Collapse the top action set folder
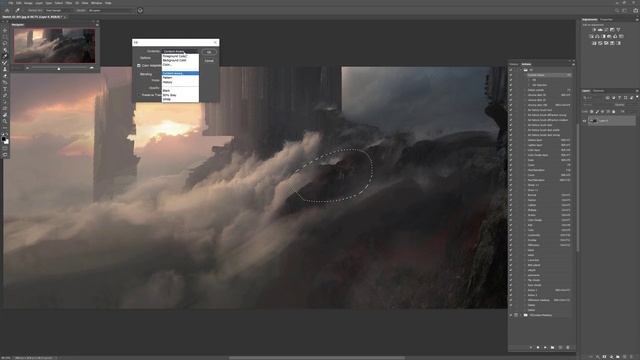The height and width of the screenshot is (360, 640). (x=521, y=70)
